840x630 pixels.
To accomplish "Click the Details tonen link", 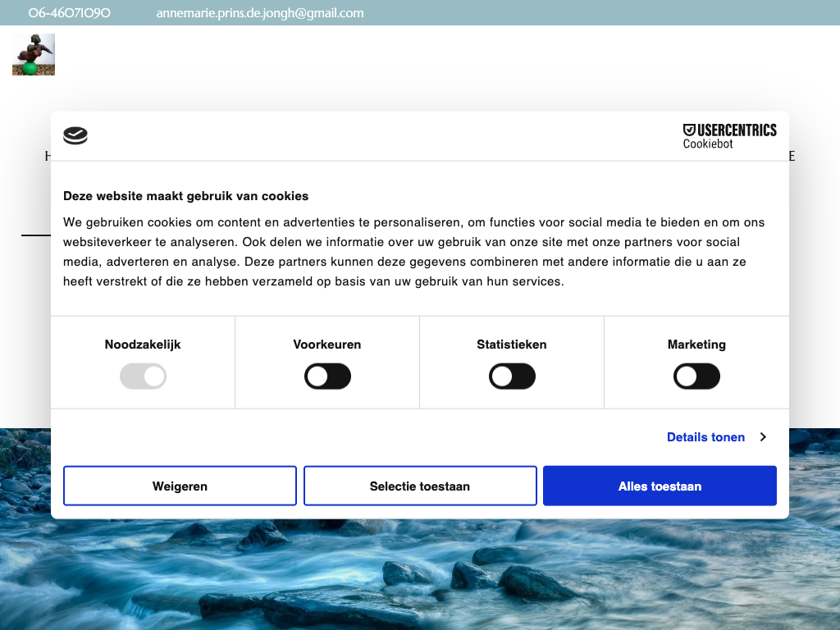I will point(705,437).
